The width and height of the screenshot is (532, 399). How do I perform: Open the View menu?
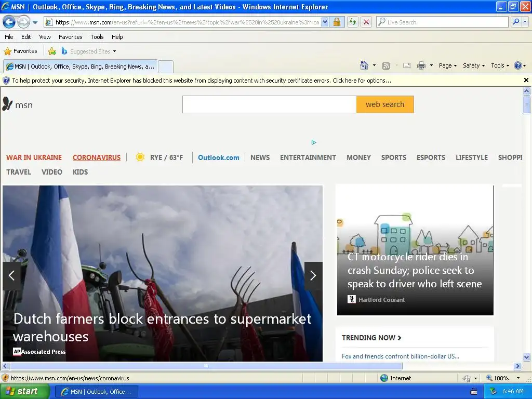click(x=45, y=37)
